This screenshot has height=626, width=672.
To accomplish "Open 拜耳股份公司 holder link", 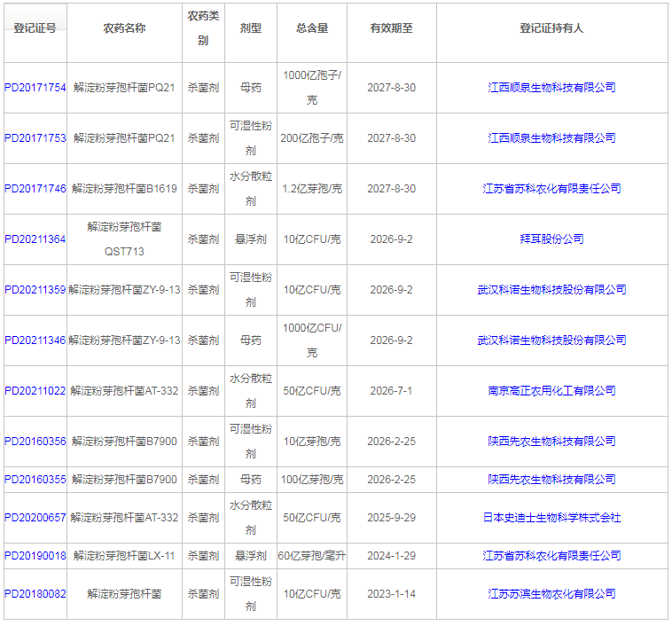I will (551, 239).
